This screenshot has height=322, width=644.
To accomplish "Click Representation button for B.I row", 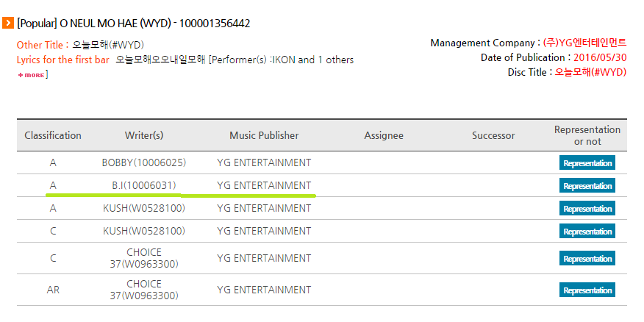I will [587, 186].
